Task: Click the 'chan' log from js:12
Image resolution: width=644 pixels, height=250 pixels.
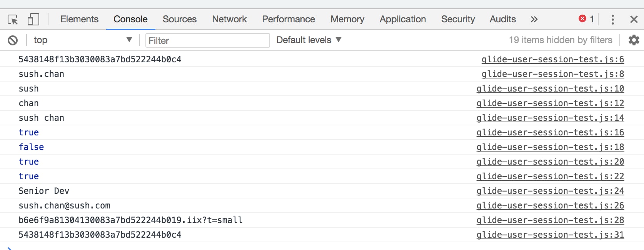Action: [x=29, y=103]
